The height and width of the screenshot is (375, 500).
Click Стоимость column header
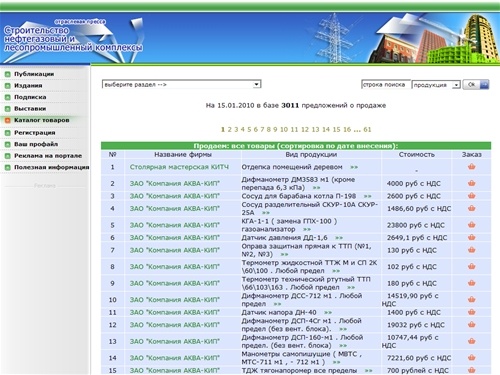(417, 155)
